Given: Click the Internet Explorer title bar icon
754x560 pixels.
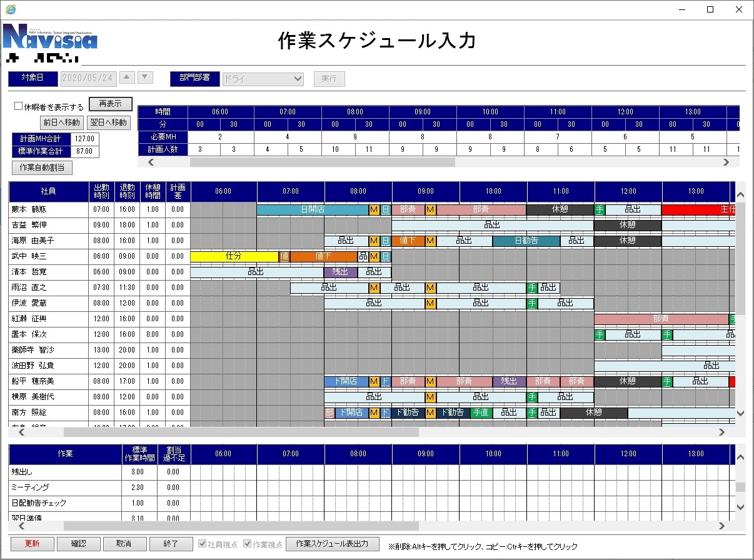Looking at the screenshot, I should (x=11, y=9).
